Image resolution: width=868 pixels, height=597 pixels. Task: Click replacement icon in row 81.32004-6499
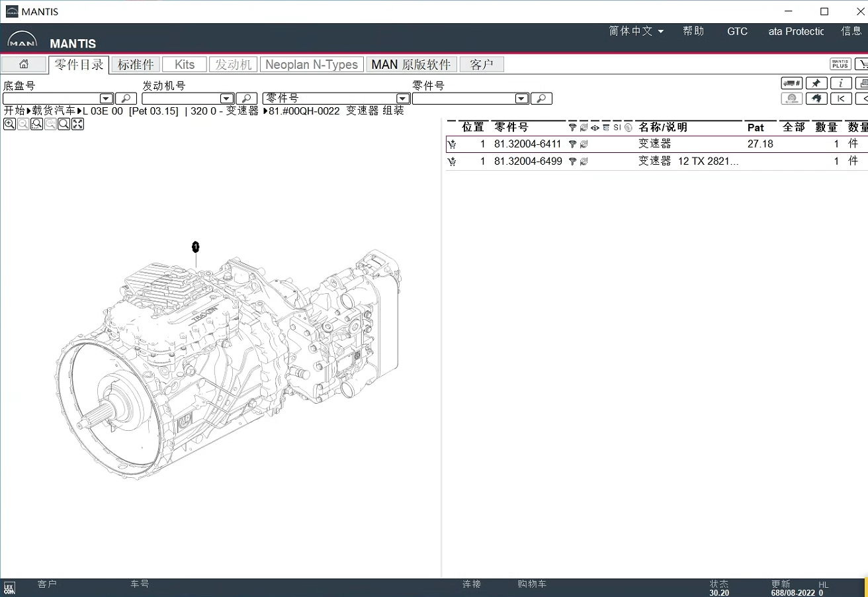[584, 161]
